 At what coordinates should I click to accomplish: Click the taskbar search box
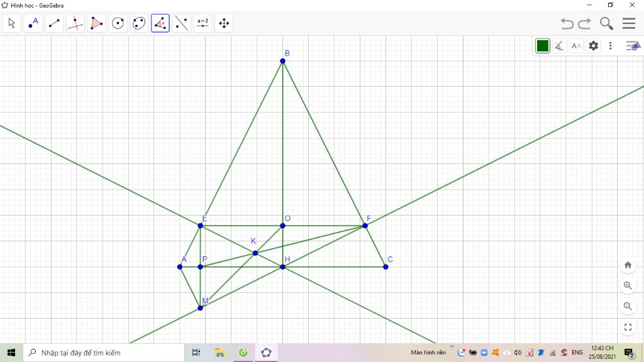point(104,353)
